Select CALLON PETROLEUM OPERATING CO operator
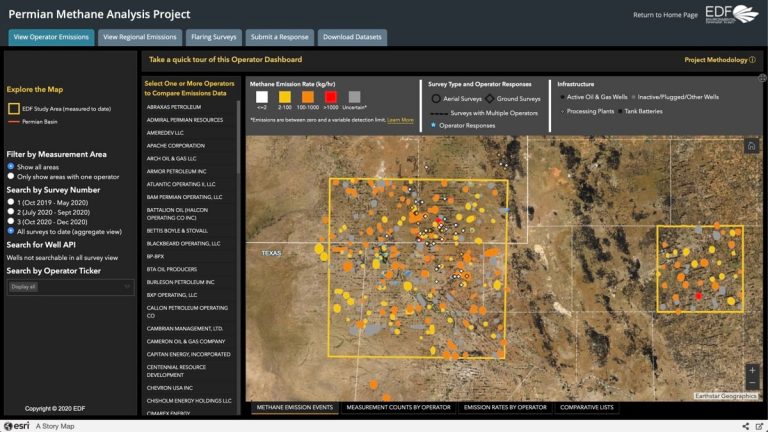The width and height of the screenshot is (768, 432). [187, 312]
